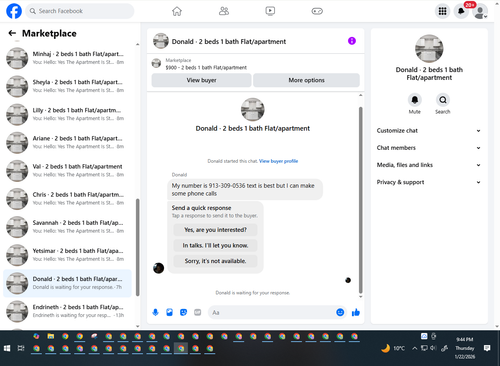Choose a sticker icon in composer
Image resolution: width=500 pixels, height=366 pixels.
point(183,312)
